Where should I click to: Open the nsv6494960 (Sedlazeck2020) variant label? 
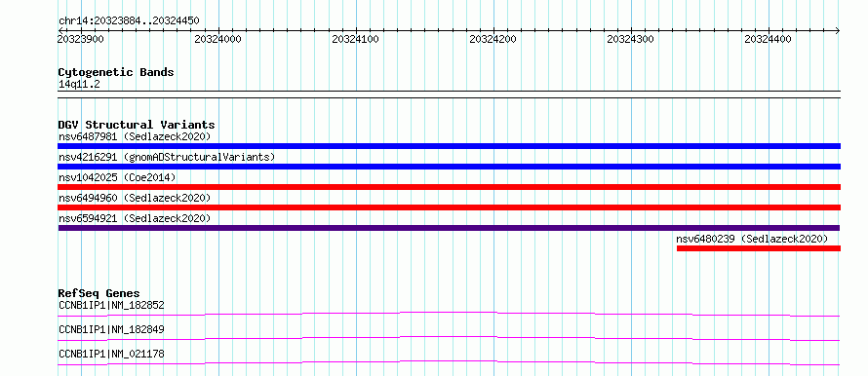135,198
